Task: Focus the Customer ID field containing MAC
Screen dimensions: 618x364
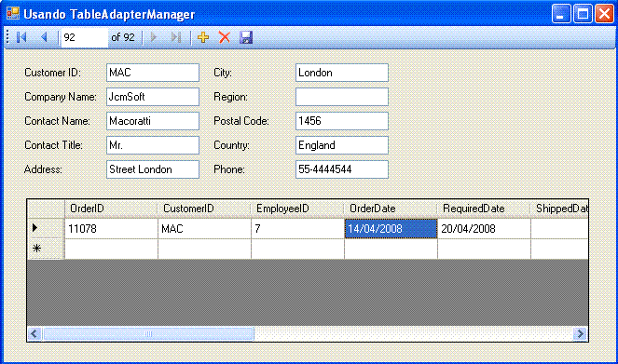Action: click(x=153, y=73)
